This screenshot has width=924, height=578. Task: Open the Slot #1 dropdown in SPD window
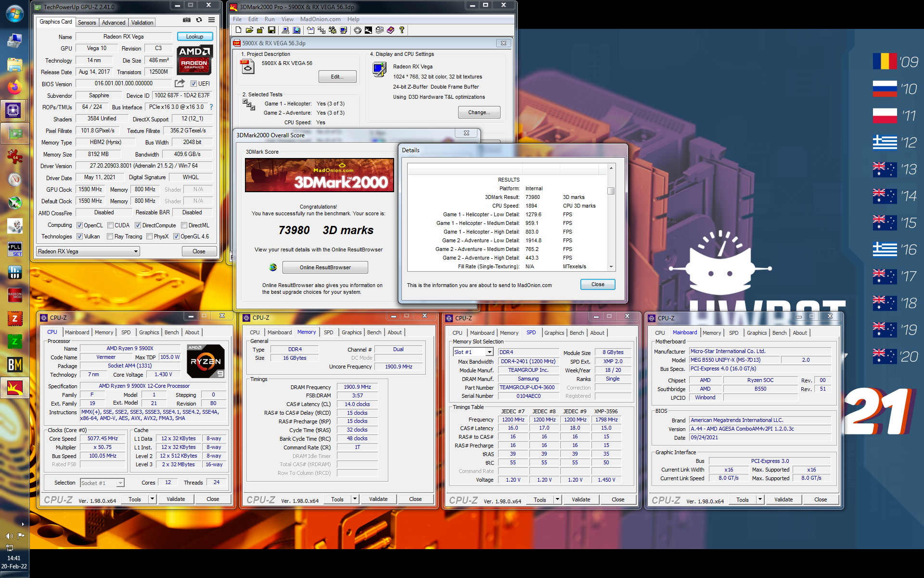coord(473,352)
